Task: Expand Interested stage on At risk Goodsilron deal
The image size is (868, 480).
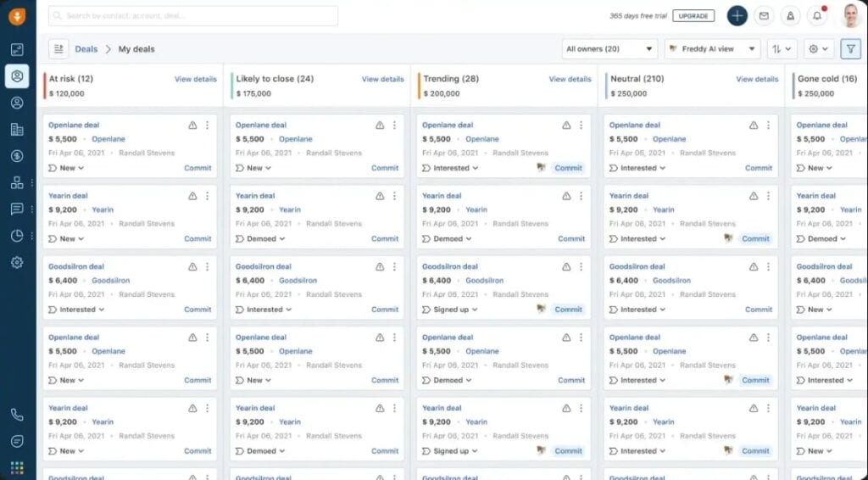Action: point(76,310)
